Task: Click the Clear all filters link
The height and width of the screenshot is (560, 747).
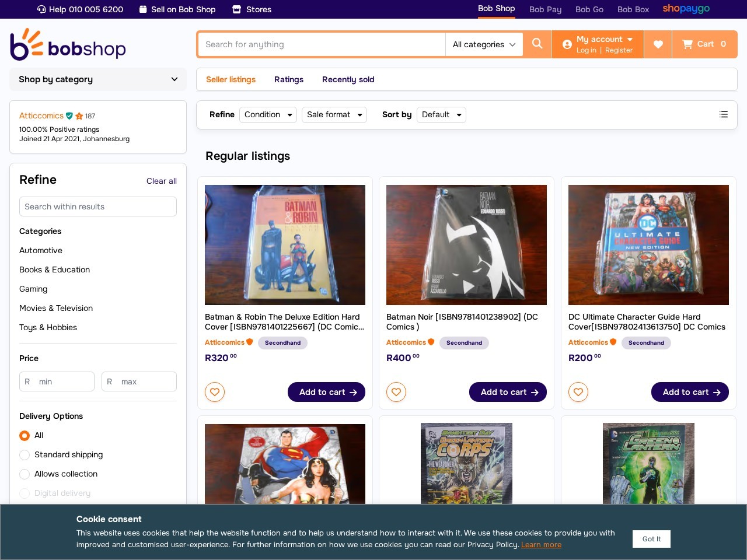Action: (x=161, y=181)
